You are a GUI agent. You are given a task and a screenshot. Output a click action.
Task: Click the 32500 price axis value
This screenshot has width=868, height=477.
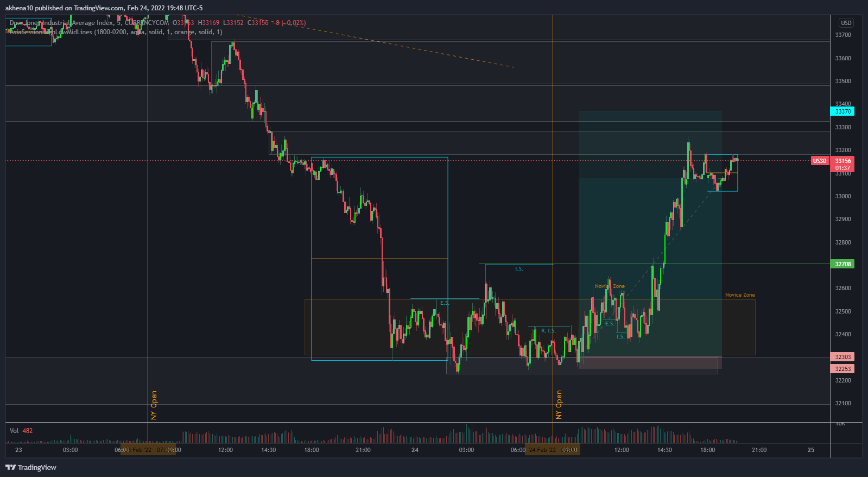click(843, 311)
